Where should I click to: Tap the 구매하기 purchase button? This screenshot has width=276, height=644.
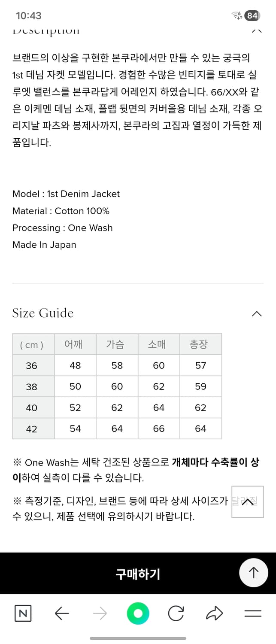pos(138,574)
